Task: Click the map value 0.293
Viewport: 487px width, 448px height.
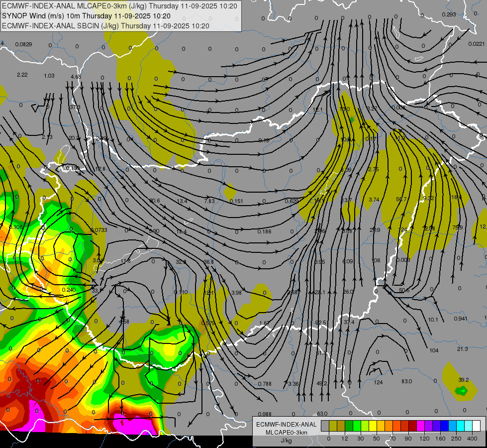Action: point(449,14)
